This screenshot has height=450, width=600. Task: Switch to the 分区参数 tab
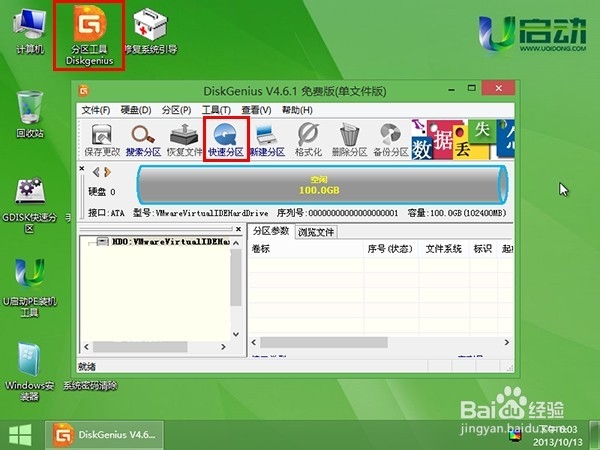click(271, 231)
